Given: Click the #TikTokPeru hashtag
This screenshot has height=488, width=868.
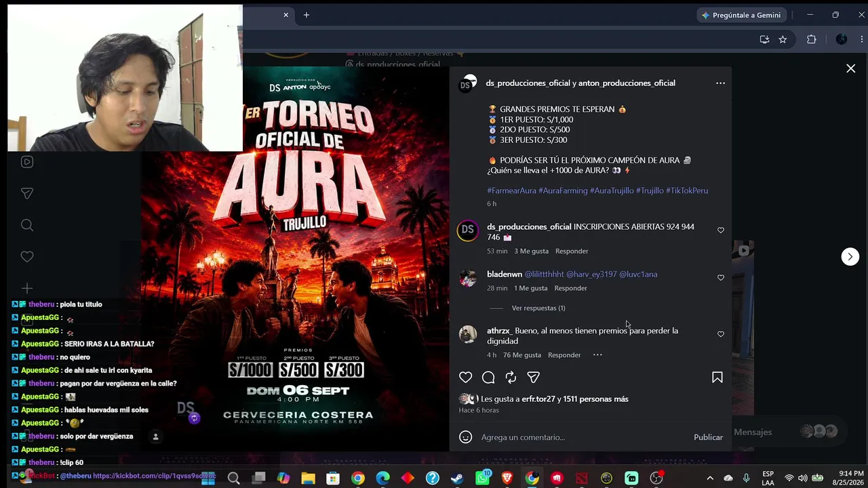Looking at the screenshot, I should point(687,191).
